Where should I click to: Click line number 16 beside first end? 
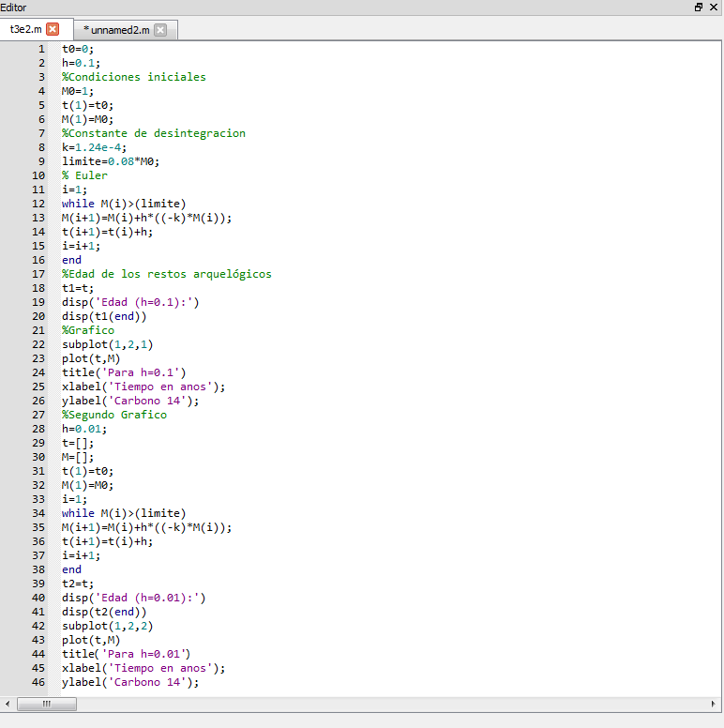coord(38,260)
